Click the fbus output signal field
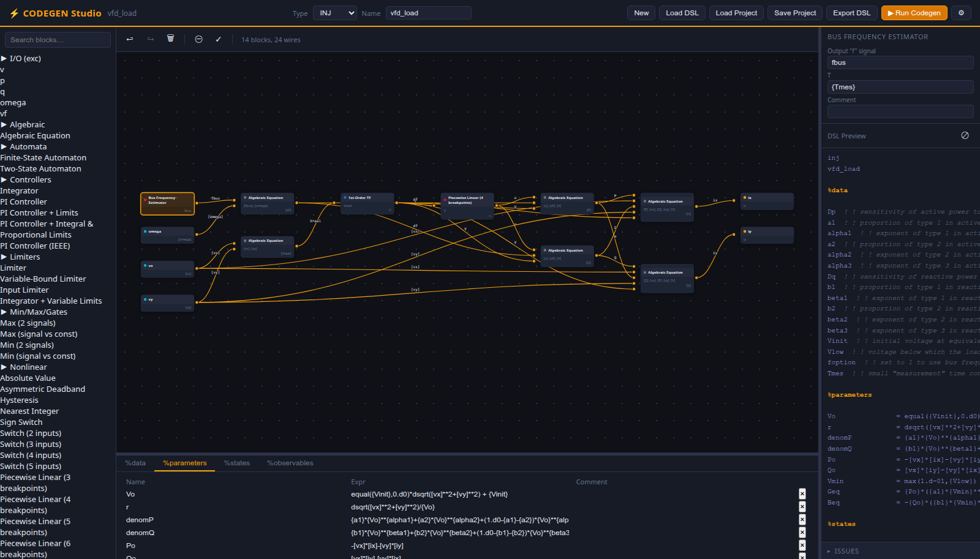 coord(900,62)
